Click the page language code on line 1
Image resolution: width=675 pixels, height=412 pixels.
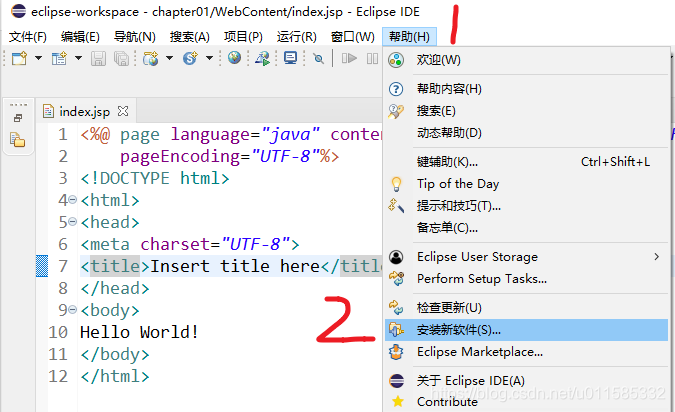coord(231,134)
